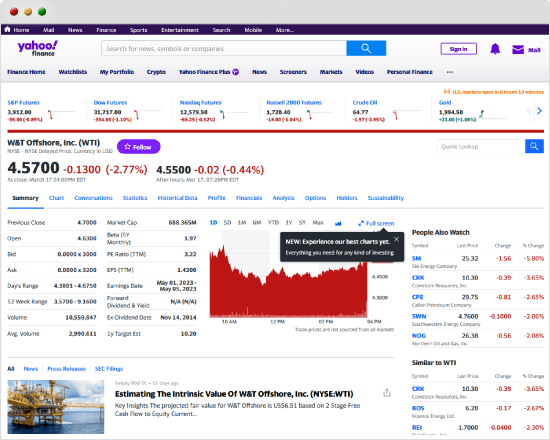550x440 pixels.
Task: Open Estimating The Intrinsic Value article headline
Action: [234, 394]
